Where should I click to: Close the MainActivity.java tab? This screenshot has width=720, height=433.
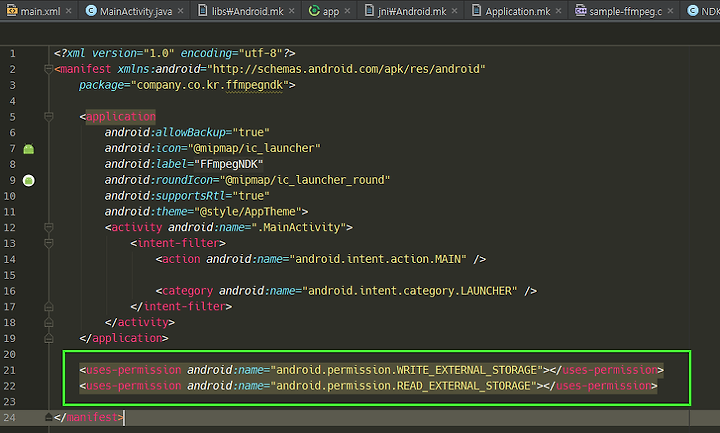point(180,11)
